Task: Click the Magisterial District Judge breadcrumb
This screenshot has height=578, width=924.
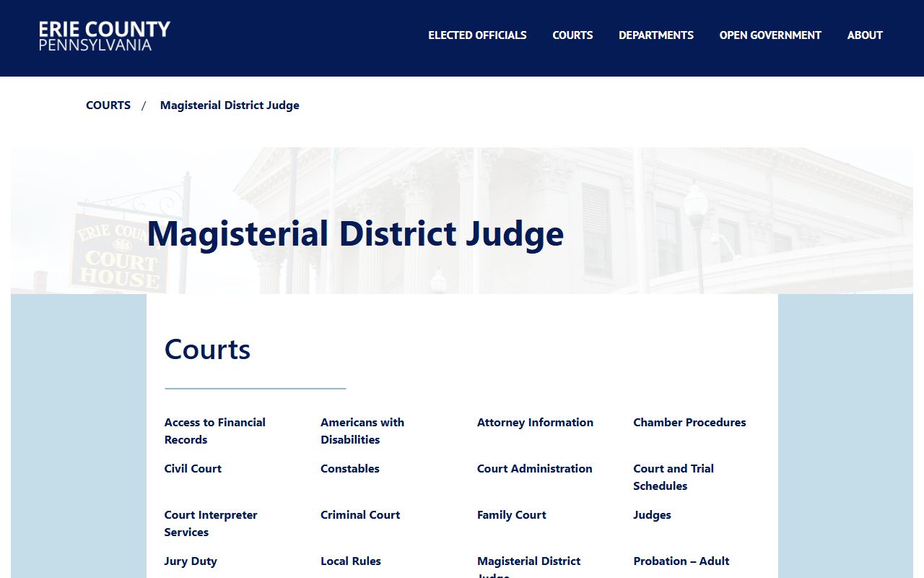Action: [230, 105]
